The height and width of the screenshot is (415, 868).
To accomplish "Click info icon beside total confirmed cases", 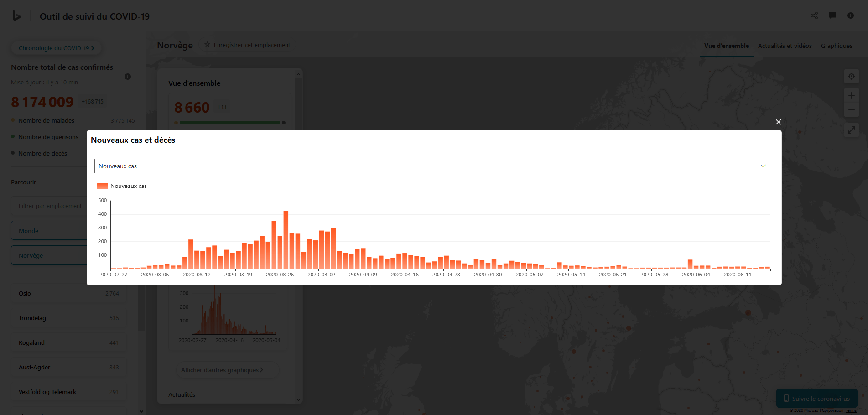I will click(128, 77).
